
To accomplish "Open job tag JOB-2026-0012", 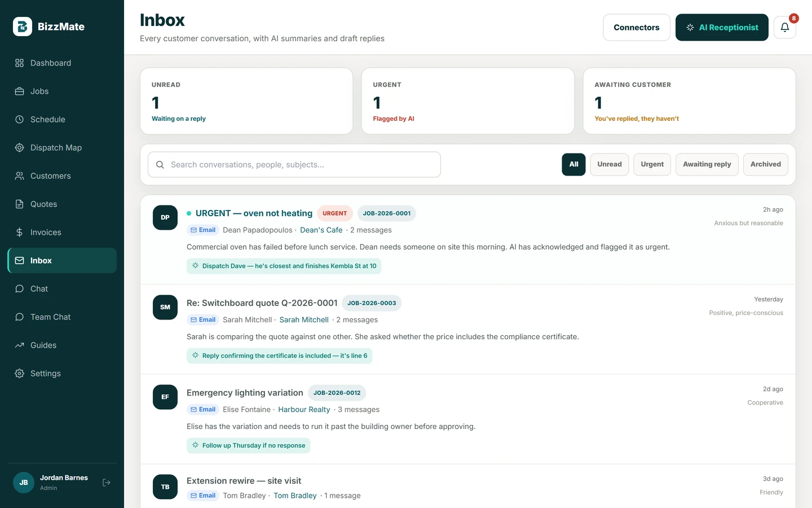I will 337,393.
